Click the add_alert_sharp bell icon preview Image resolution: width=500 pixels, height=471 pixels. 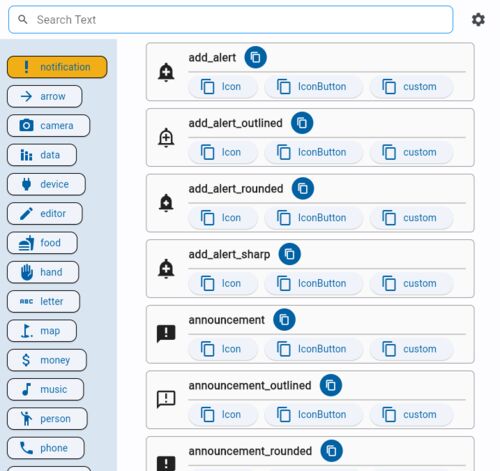tap(166, 269)
